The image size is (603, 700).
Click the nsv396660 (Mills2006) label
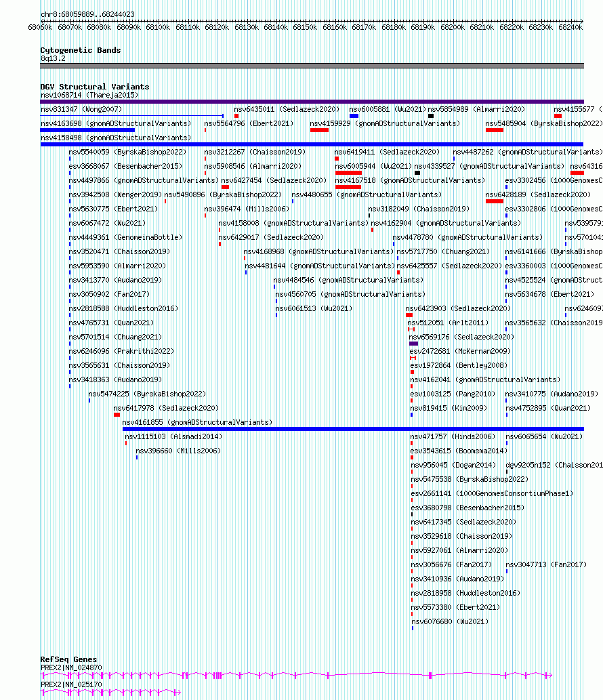coord(178,452)
